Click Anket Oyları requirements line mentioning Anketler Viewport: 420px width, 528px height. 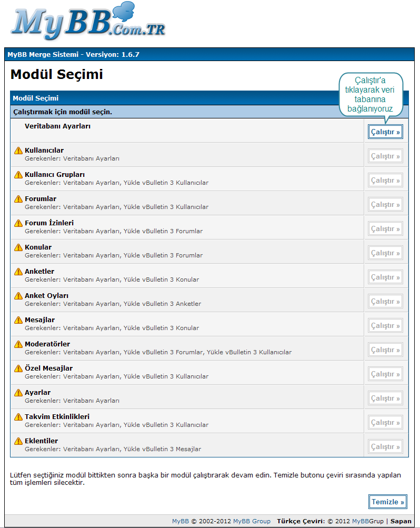(x=113, y=304)
